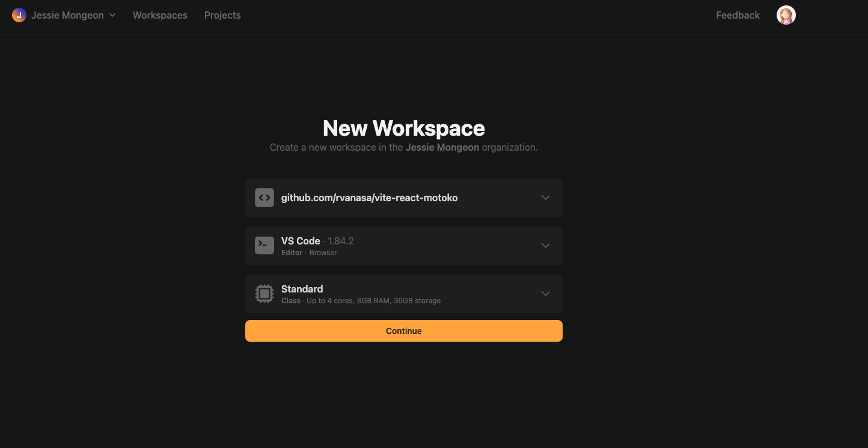868x448 pixels.
Task: Click the terminal editor icon
Action: [264, 246]
